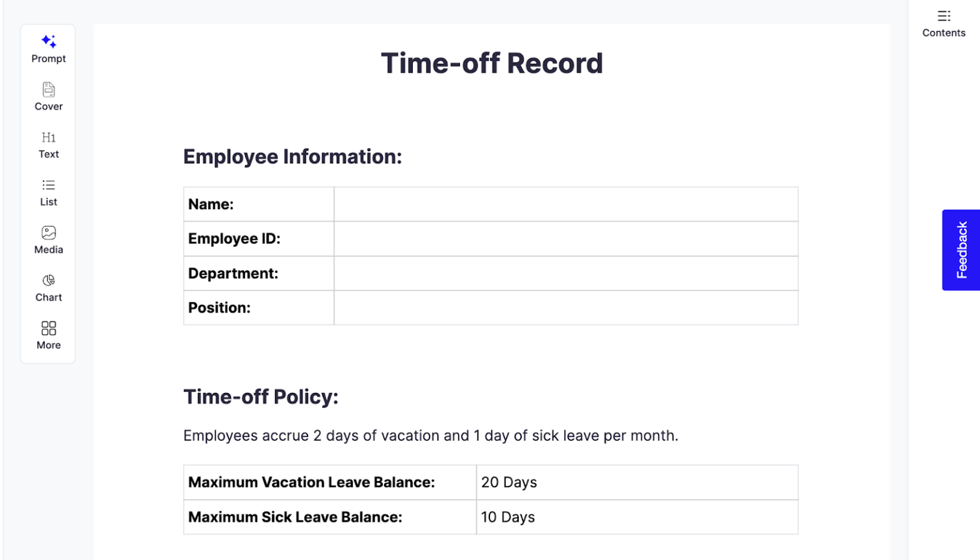Open the Cover option from the sidebar
The width and height of the screenshot is (980, 560).
[48, 96]
